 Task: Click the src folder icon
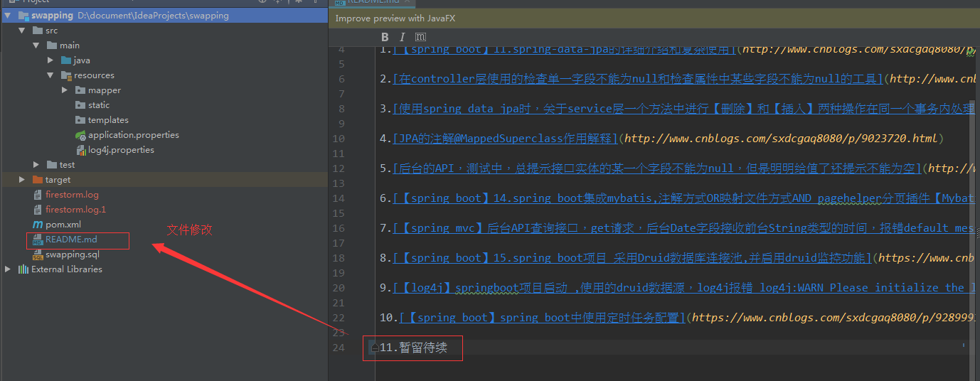coord(38,31)
